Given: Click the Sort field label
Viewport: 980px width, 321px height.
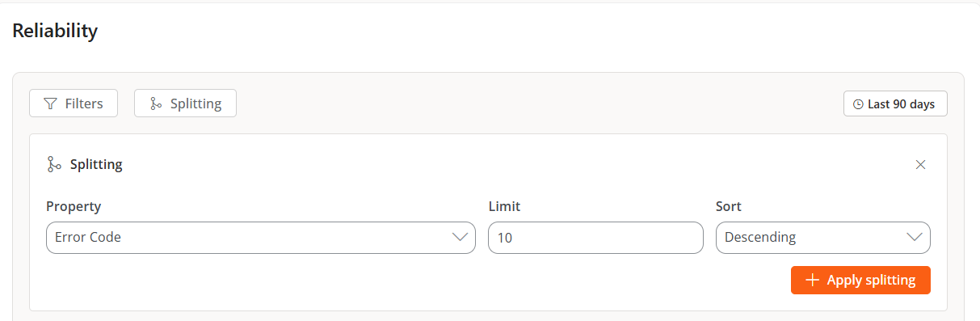Looking at the screenshot, I should click(729, 206).
